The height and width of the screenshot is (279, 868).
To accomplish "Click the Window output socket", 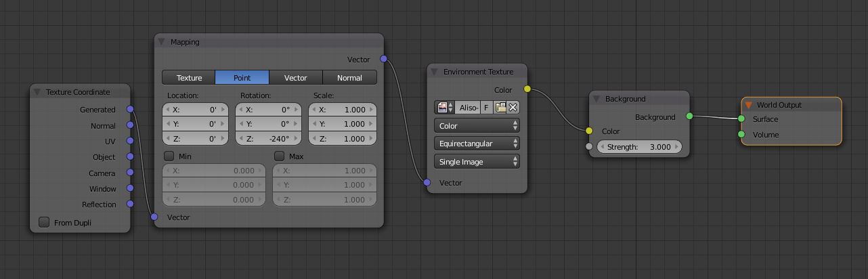I will click(130, 188).
